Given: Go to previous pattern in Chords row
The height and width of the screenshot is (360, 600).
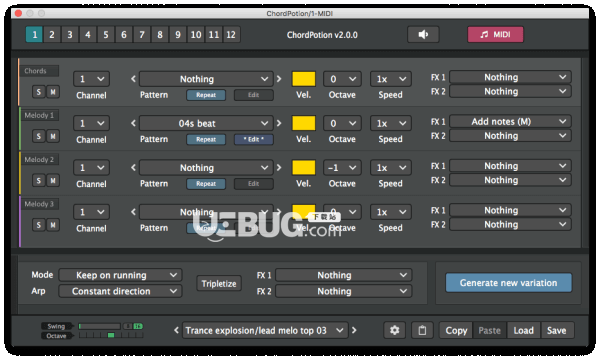Looking at the screenshot, I should click(x=133, y=79).
